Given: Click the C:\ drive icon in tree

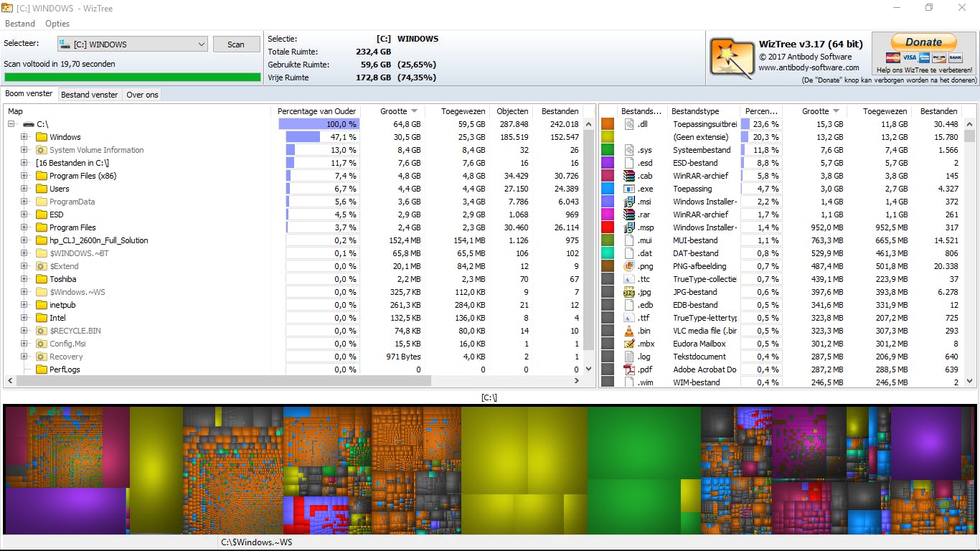Looking at the screenshot, I should 29,124.
